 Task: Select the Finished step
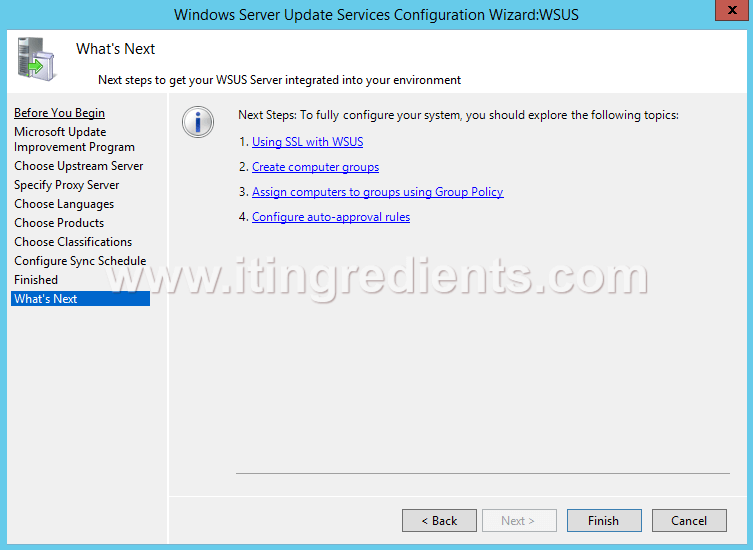[x=36, y=280]
